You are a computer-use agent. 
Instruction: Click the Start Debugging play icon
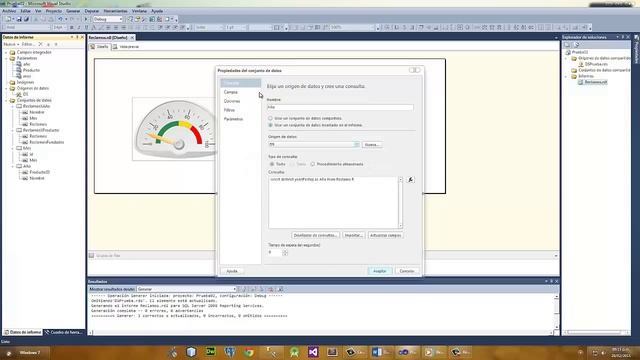tap(86, 19)
